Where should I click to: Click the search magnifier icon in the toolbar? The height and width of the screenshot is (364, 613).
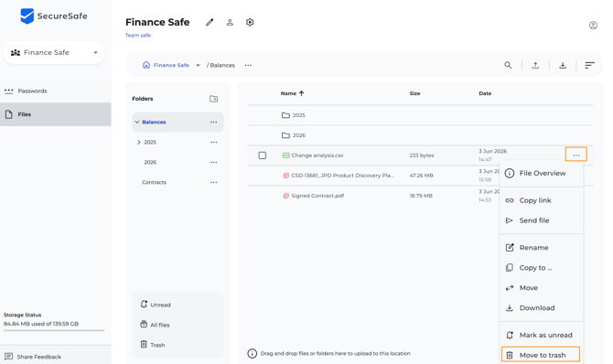pos(508,65)
